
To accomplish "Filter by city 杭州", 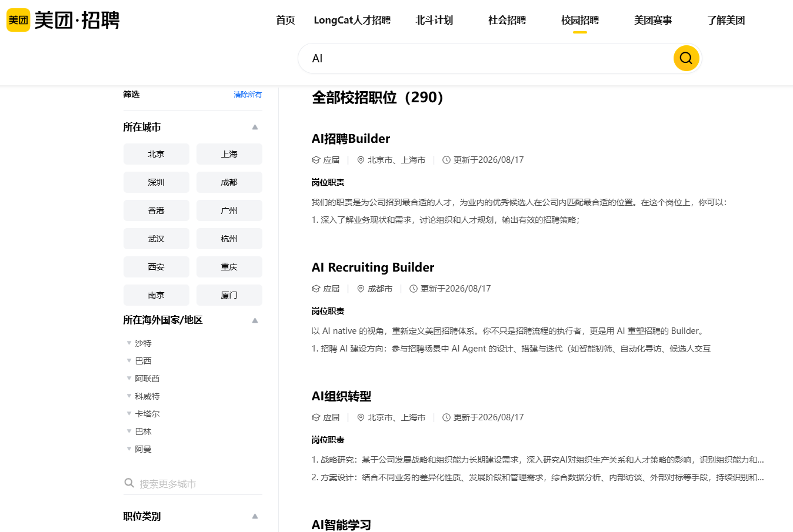I will coord(229,239).
